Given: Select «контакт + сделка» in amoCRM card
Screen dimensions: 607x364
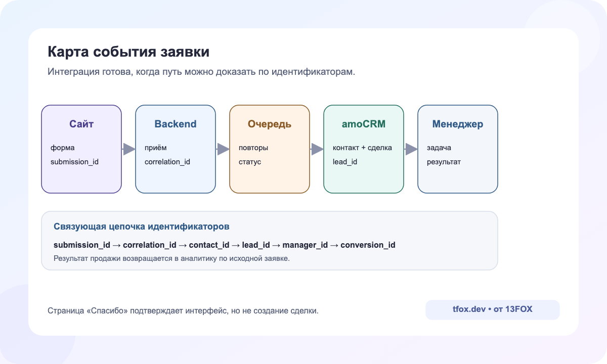Looking at the screenshot, I should coord(362,148).
